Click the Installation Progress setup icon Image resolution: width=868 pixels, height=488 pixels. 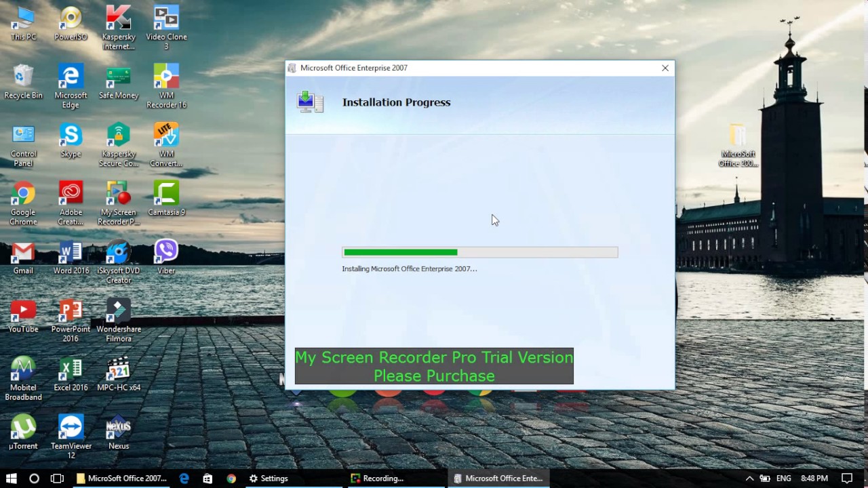[x=310, y=102]
